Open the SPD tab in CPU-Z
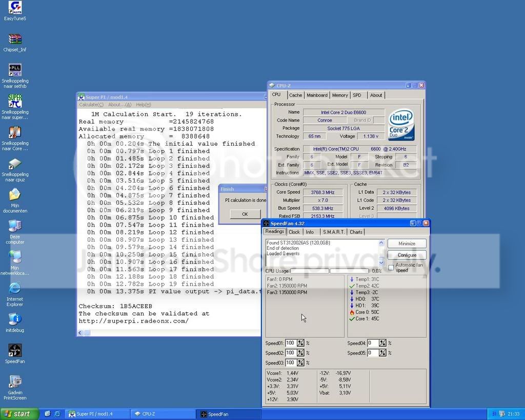 357,95
